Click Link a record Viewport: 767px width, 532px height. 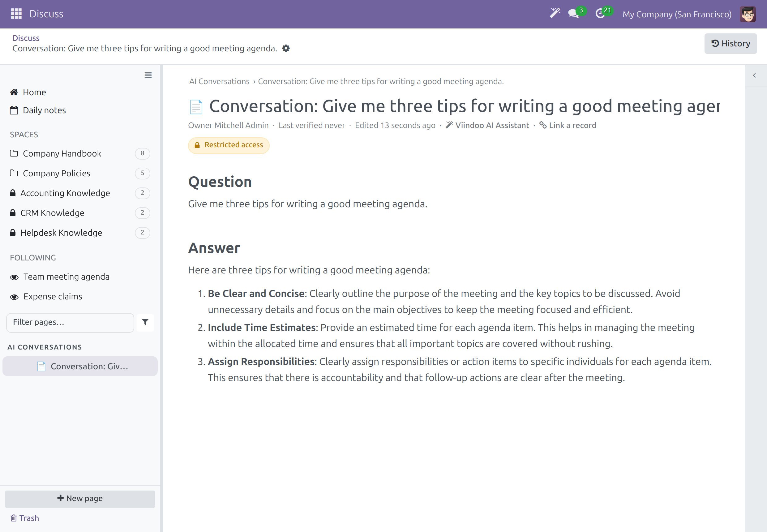(568, 125)
